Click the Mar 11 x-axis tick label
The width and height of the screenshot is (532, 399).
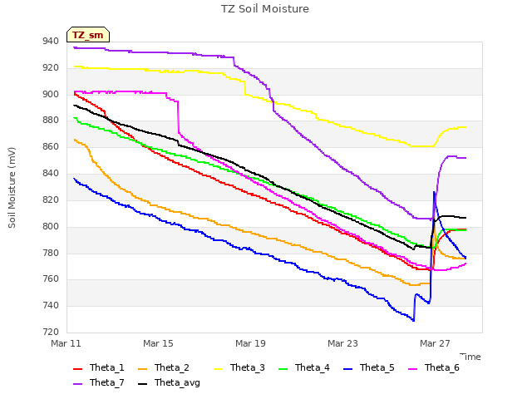point(66,343)
